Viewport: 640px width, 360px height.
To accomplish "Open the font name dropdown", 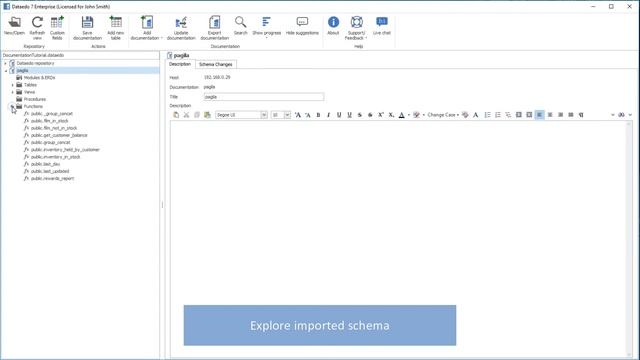I will pyautogui.click(x=264, y=115).
